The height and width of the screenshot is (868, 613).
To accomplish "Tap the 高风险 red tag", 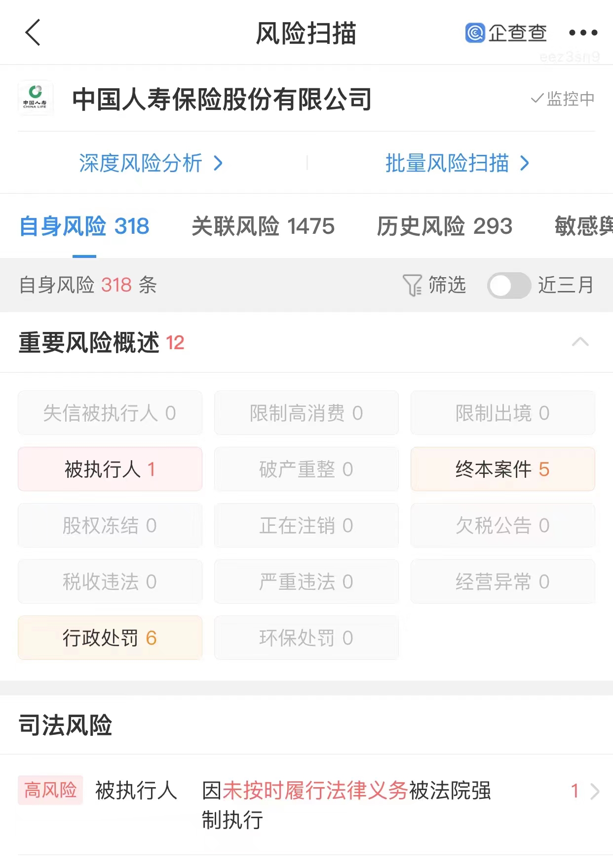I will pos(50,790).
